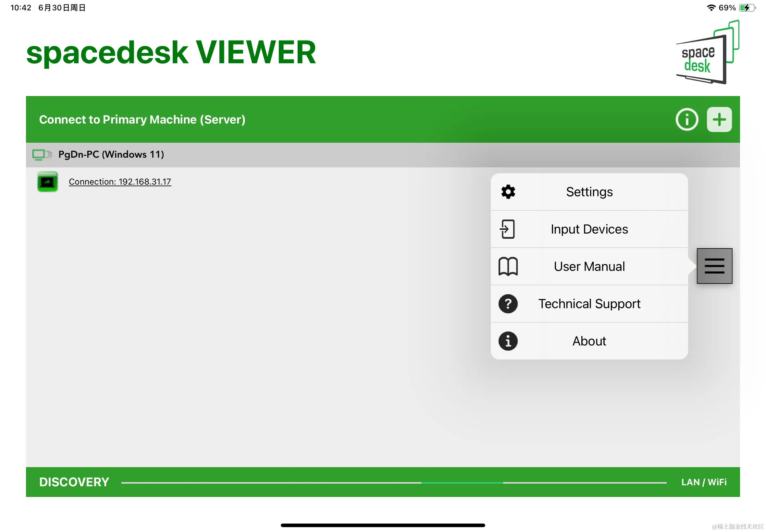
Task: Select the PgDn-PC (Windows 11) row
Action: click(x=383, y=155)
